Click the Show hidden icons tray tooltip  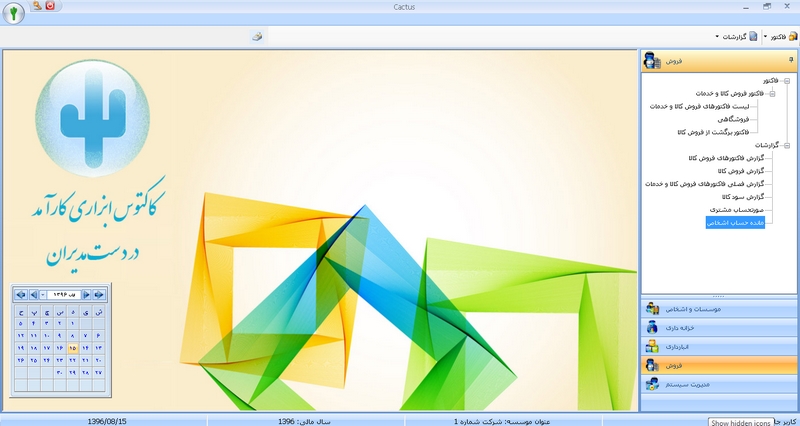741,422
